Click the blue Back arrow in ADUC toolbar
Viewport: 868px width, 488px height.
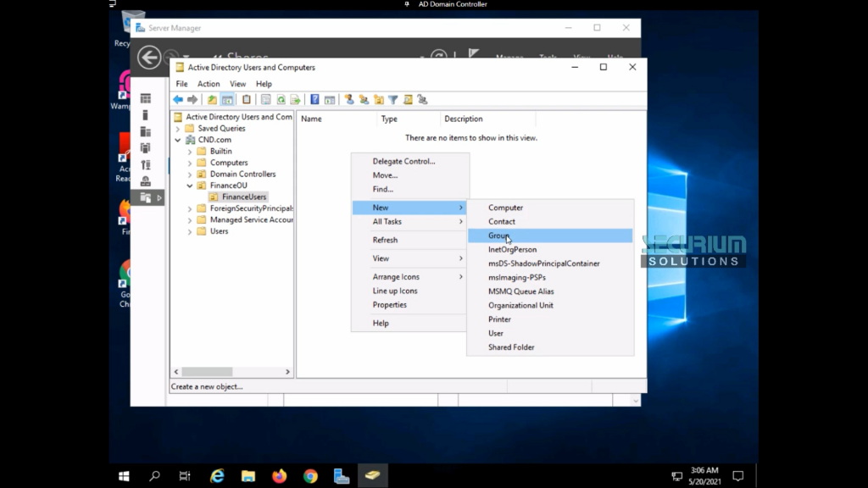pyautogui.click(x=178, y=100)
